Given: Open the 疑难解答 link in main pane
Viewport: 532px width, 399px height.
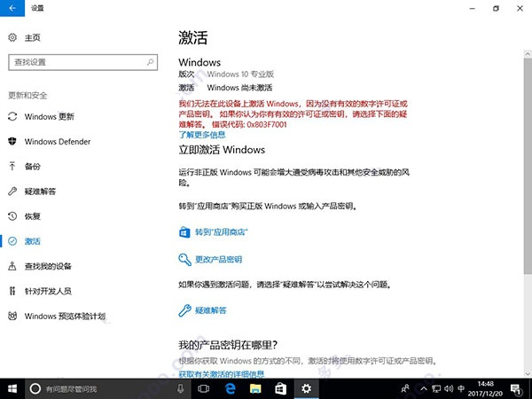Looking at the screenshot, I should coord(211,310).
